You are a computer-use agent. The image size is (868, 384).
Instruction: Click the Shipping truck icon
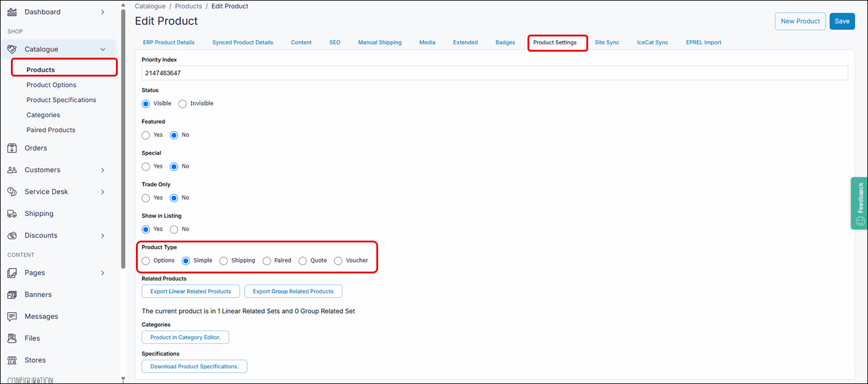pyautogui.click(x=12, y=214)
